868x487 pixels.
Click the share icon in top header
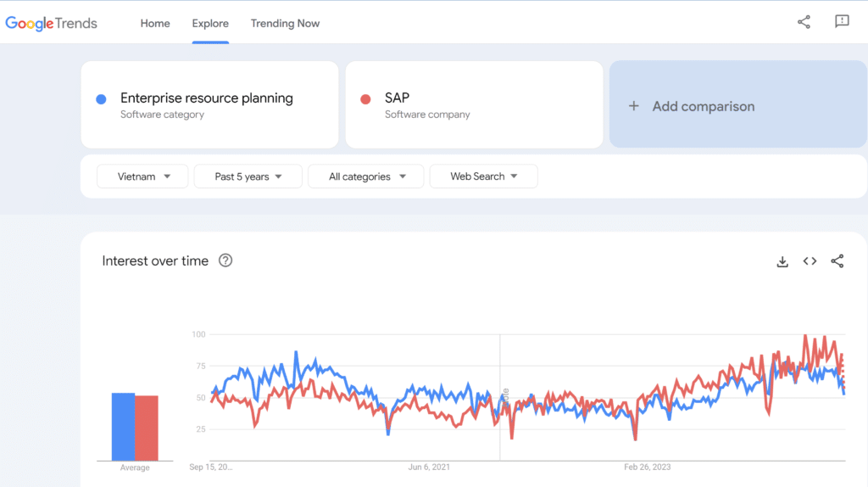pos(804,22)
